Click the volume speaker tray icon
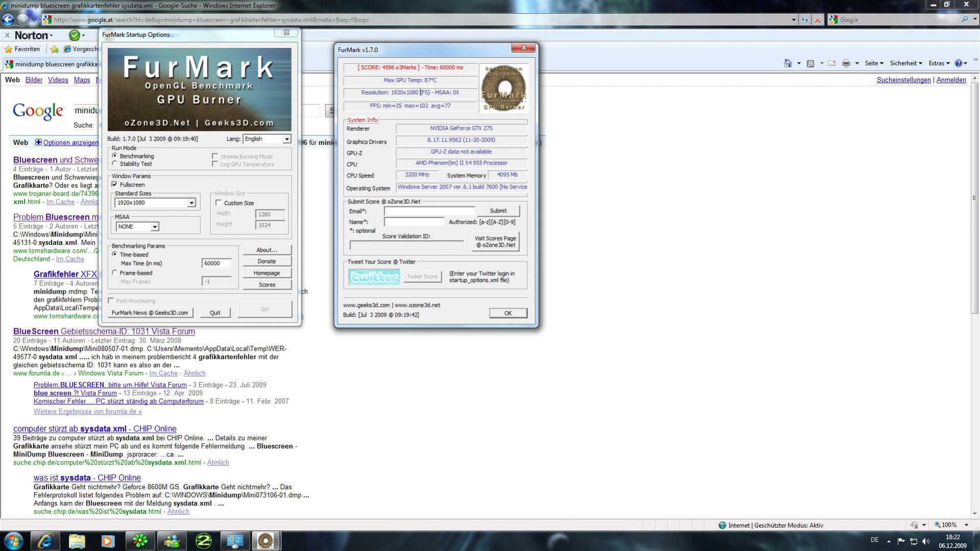The width and height of the screenshot is (980, 551). coord(926,541)
